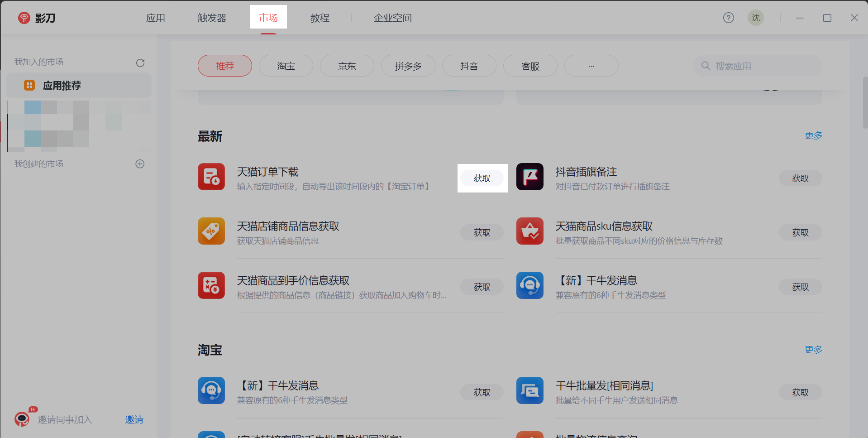This screenshot has width=868, height=438.
Task: Get the 千牛批量发[相同消息] app
Action: pos(801,392)
